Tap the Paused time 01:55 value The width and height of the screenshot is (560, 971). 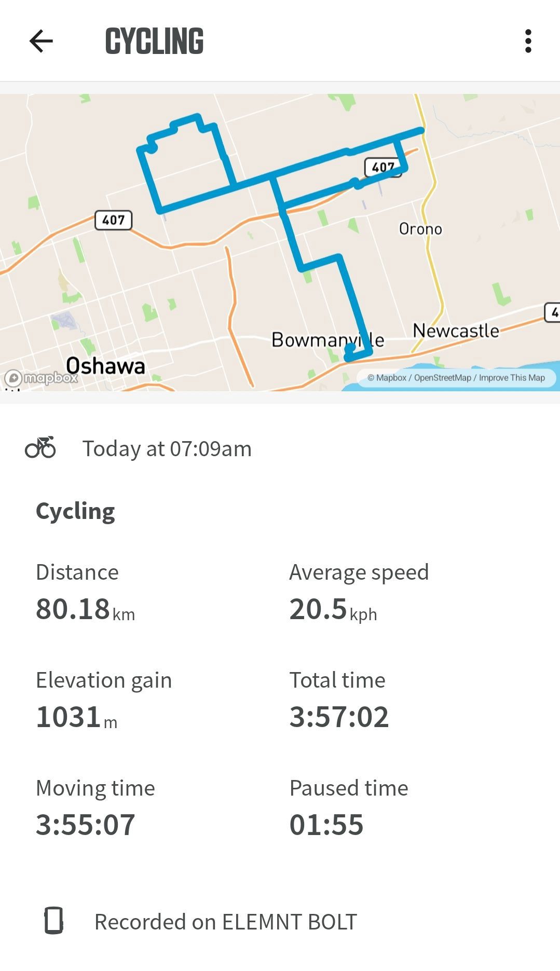tap(326, 825)
